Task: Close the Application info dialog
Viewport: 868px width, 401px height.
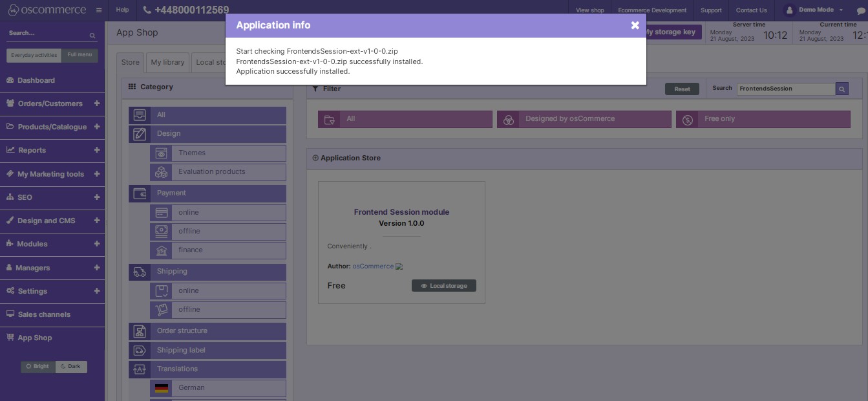Action: (x=635, y=25)
